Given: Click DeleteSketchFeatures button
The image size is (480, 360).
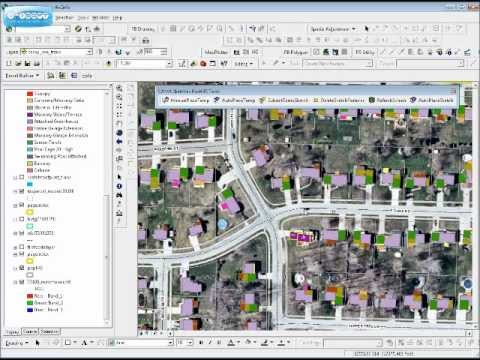Looking at the screenshot, I should coord(339,100).
